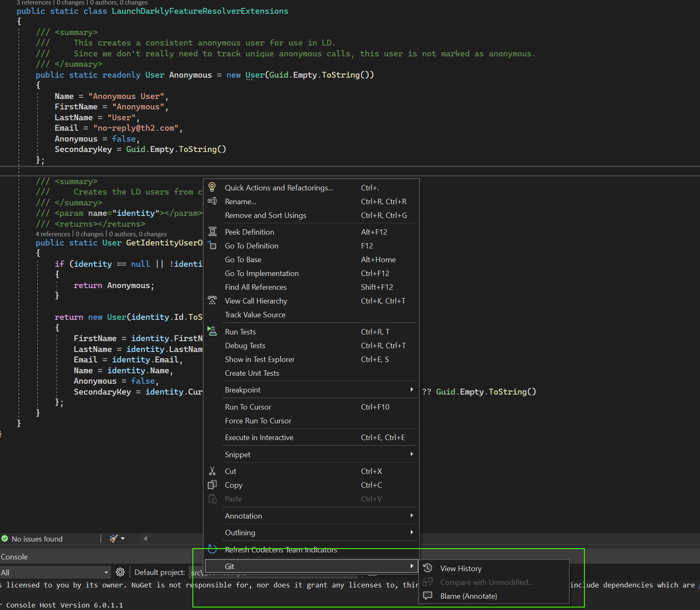This screenshot has height=610, width=700.
Task: Click the No issues found checkmark icon
Action: pos(5,539)
